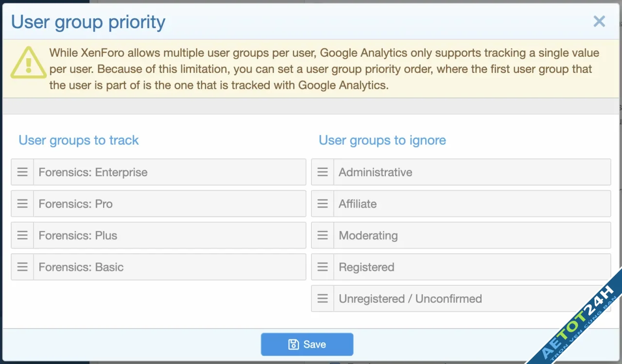This screenshot has width=622, height=364.
Task: Click the drag handle for Forensics: Basic
Action: [x=22, y=266]
